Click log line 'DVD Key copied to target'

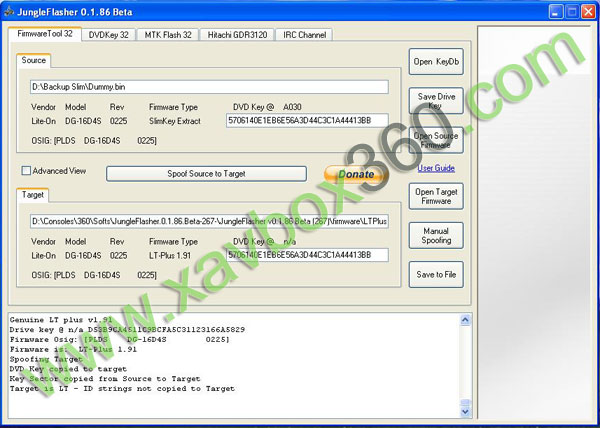68,369
